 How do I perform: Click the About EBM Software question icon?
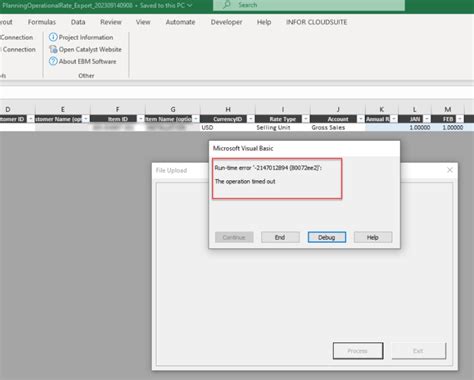click(x=53, y=61)
